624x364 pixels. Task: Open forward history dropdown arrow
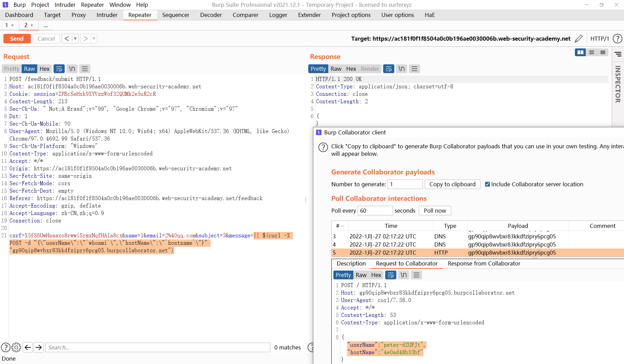tap(94, 39)
